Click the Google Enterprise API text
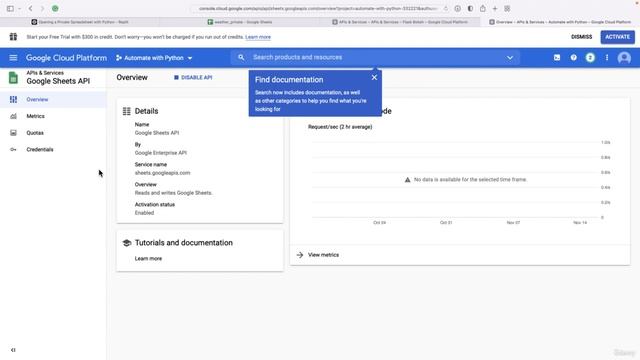Image resolution: width=640 pixels, height=360 pixels. coord(161,153)
